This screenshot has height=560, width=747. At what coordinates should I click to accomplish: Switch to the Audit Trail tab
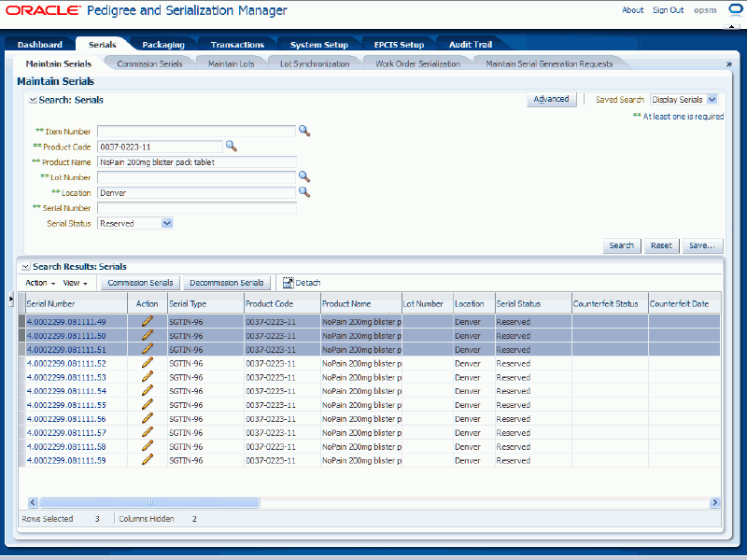[471, 45]
